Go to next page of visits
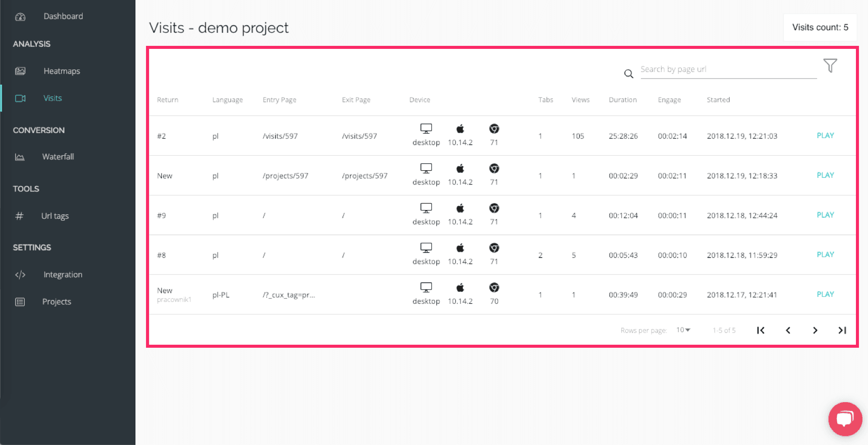Image resolution: width=868 pixels, height=445 pixels. click(x=815, y=330)
